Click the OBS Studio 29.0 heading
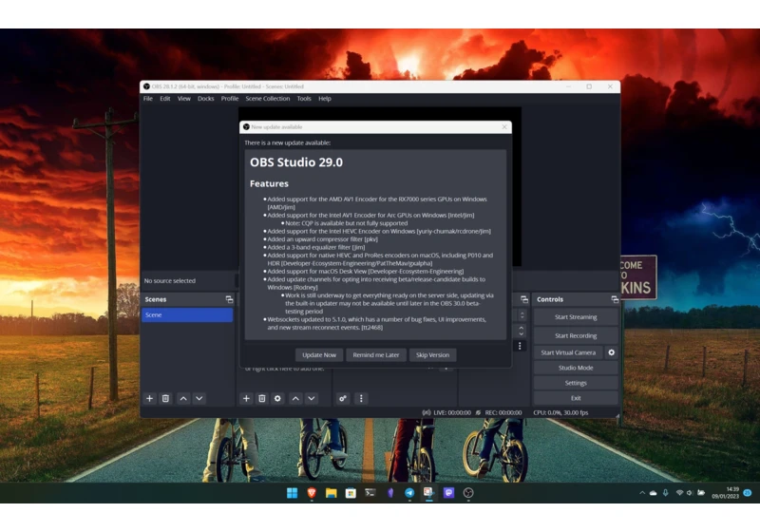760x532 pixels. tap(296, 162)
